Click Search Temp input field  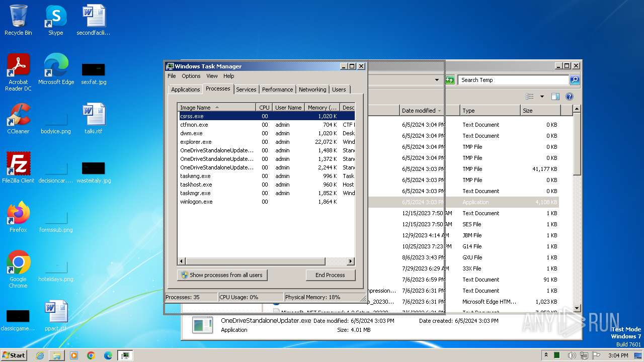[x=513, y=80]
